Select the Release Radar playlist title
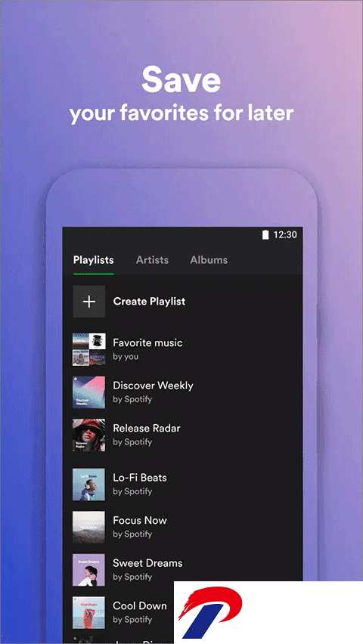The height and width of the screenshot is (644, 363). pos(147,428)
